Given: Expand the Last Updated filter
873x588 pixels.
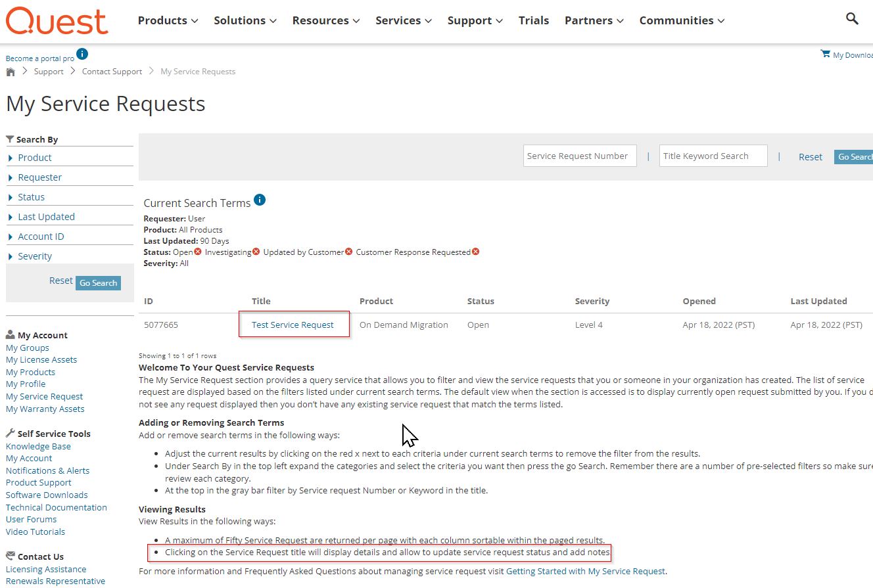Looking at the screenshot, I should 46,217.
